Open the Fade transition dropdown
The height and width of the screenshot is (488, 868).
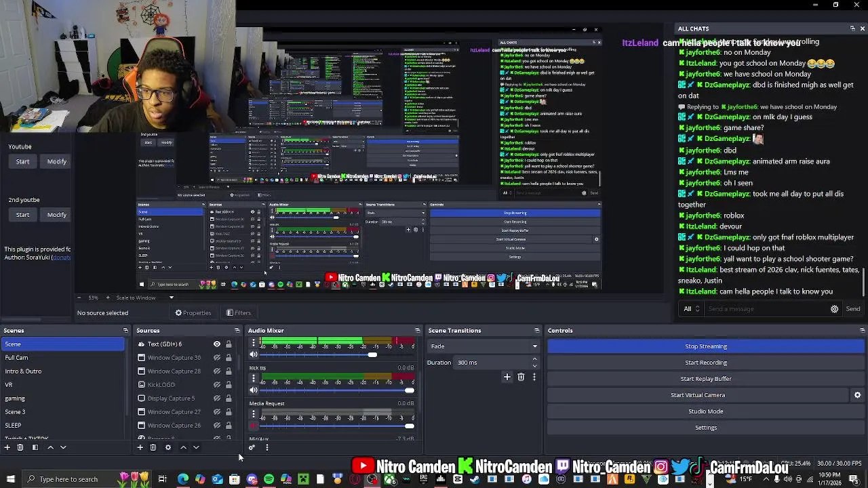coord(484,346)
